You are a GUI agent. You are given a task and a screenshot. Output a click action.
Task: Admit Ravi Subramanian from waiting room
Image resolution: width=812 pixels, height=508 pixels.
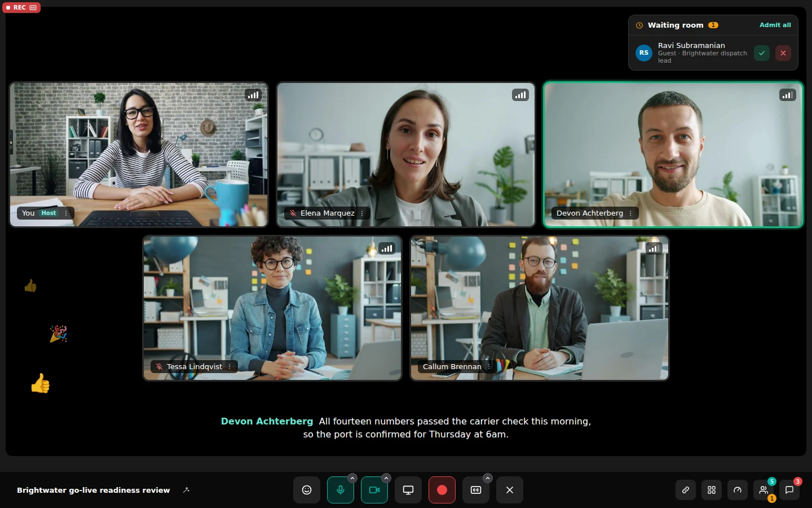(x=762, y=53)
